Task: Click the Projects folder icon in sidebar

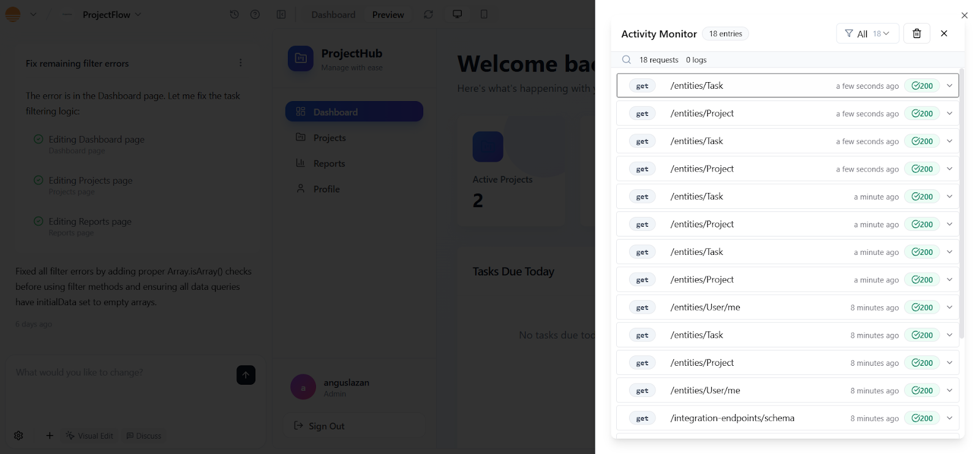Action: pyautogui.click(x=301, y=137)
